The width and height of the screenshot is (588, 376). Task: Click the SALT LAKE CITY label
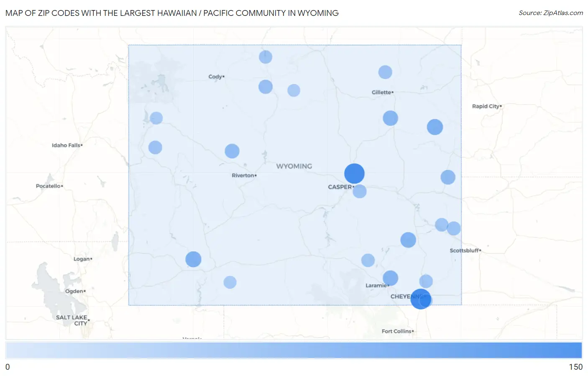point(72,320)
